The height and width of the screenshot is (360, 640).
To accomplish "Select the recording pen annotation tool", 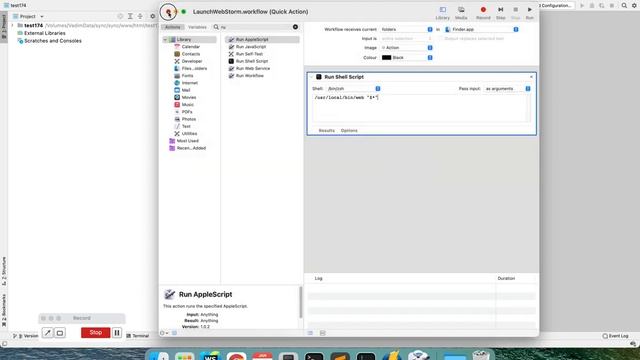I will (x=47, y=333).
